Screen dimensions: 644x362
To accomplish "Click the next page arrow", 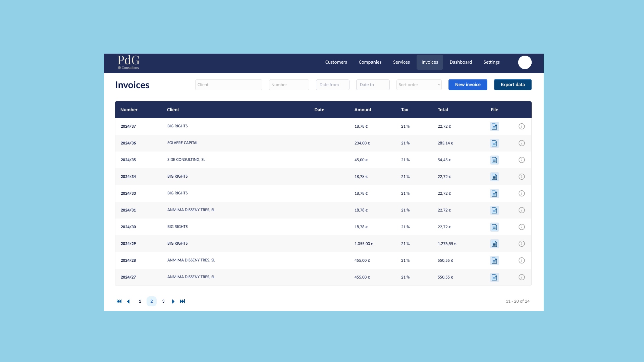I will coord(173,301).
